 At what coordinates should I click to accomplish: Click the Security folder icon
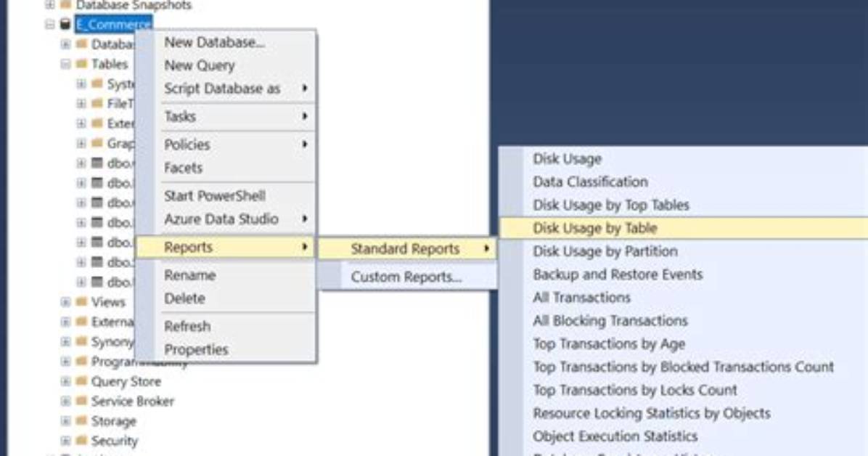coord(81,441)
